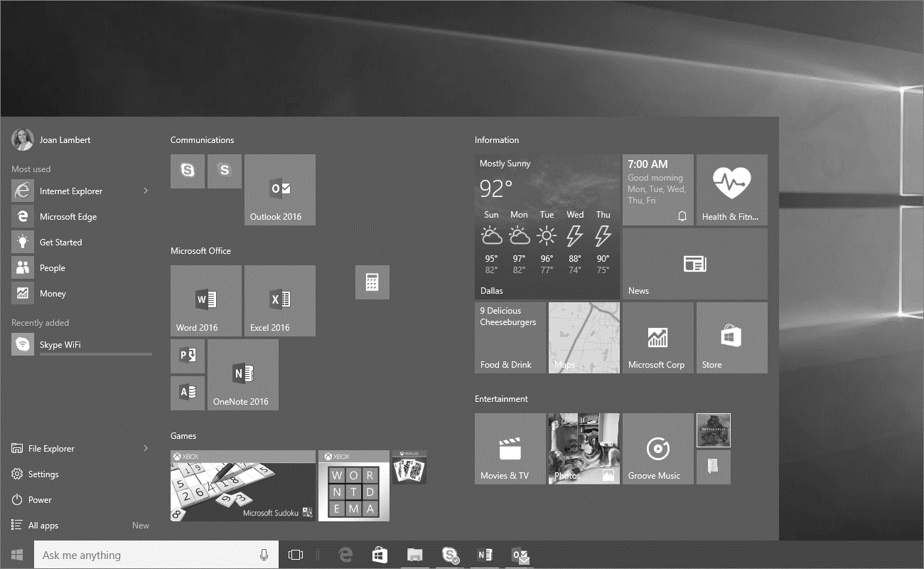Click the Joan Lambert user account
924x569 pixels.
coord(51,139)
